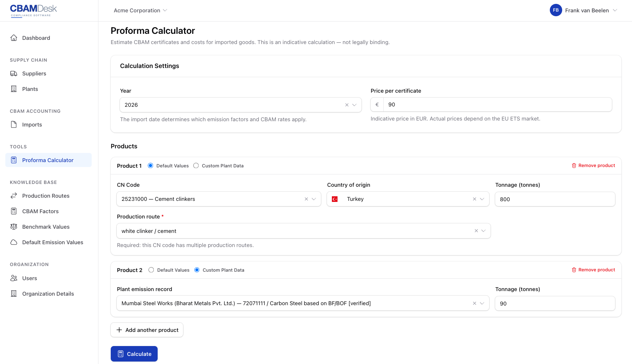Select Default Values for Product 2
The image size is (632, 364).
pos(151,270)
